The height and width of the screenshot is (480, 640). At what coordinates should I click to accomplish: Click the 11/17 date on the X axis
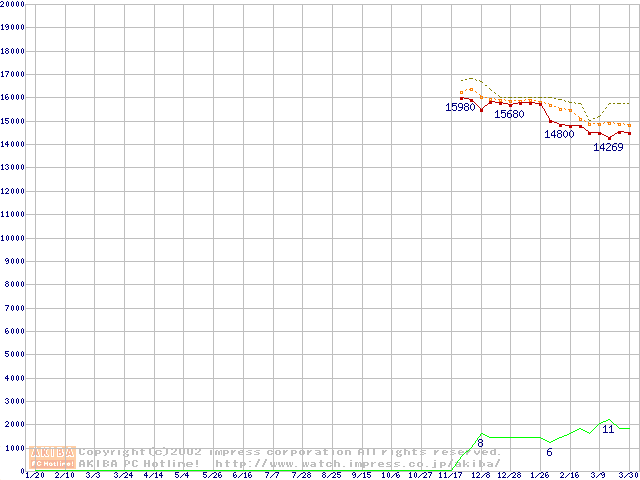(450, 475)
